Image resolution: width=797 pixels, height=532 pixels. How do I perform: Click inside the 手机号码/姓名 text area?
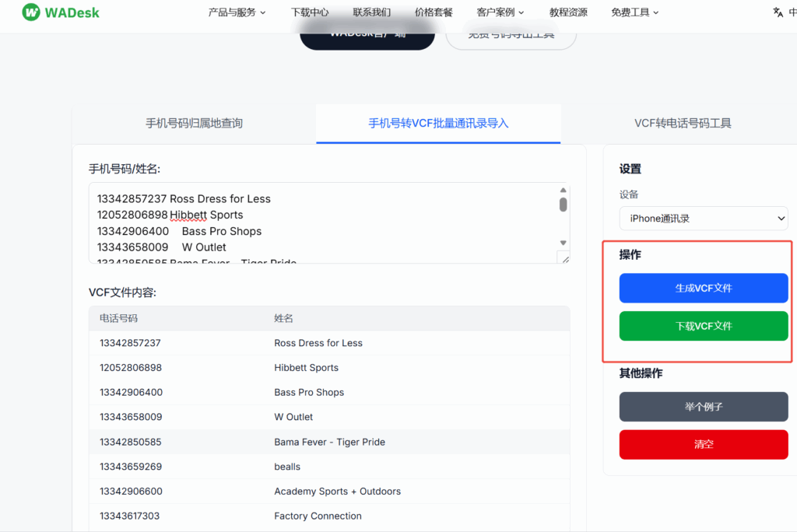pos(327,222)
